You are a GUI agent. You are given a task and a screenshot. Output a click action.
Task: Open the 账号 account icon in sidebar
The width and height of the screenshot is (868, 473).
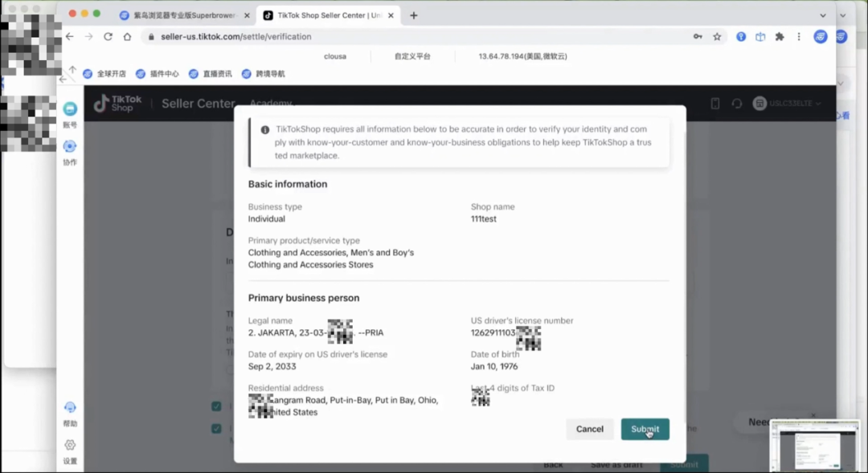tap(70, 110)
